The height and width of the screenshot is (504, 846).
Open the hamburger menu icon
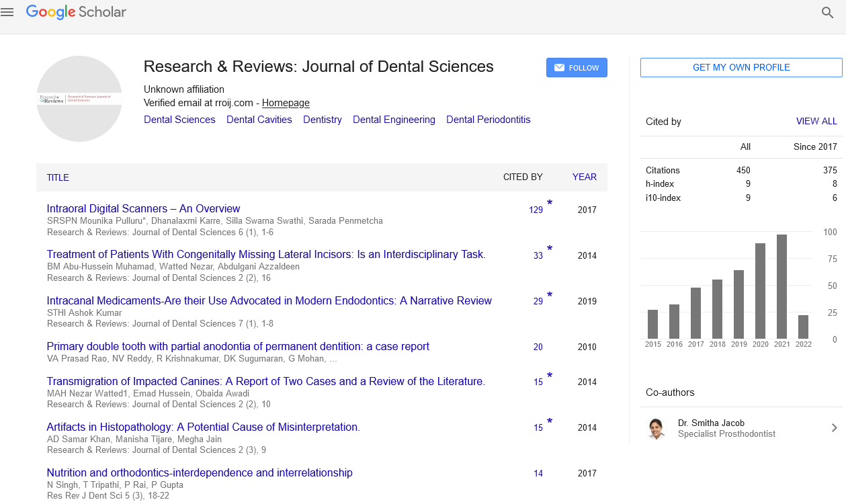(7, 12)
